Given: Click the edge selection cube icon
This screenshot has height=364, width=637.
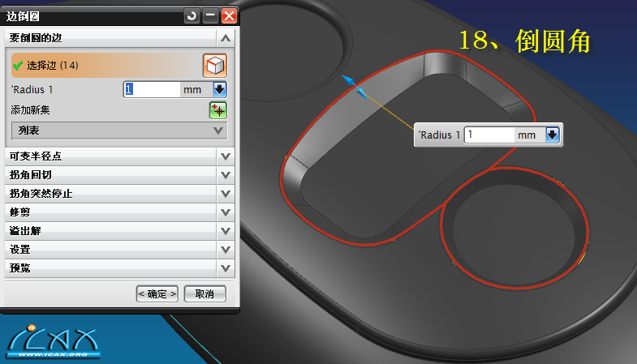Looking at the screenshot, I should click(x=215, y=66).
